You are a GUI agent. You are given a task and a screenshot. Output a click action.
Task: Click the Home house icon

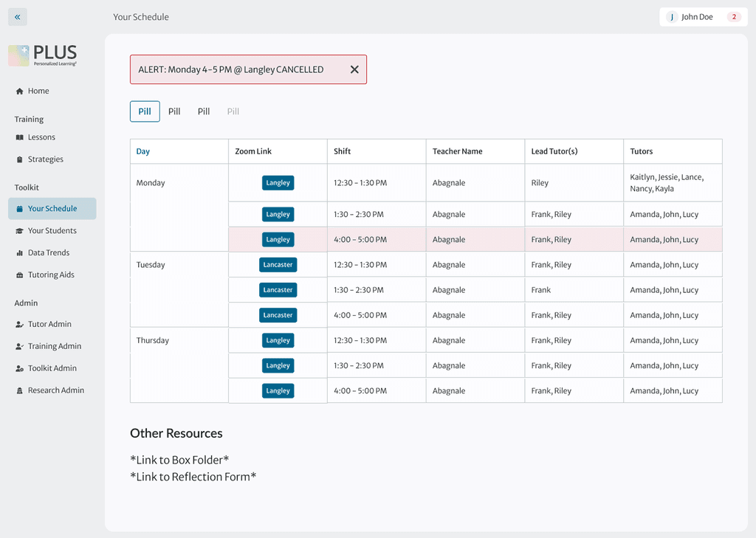point(19,91)
